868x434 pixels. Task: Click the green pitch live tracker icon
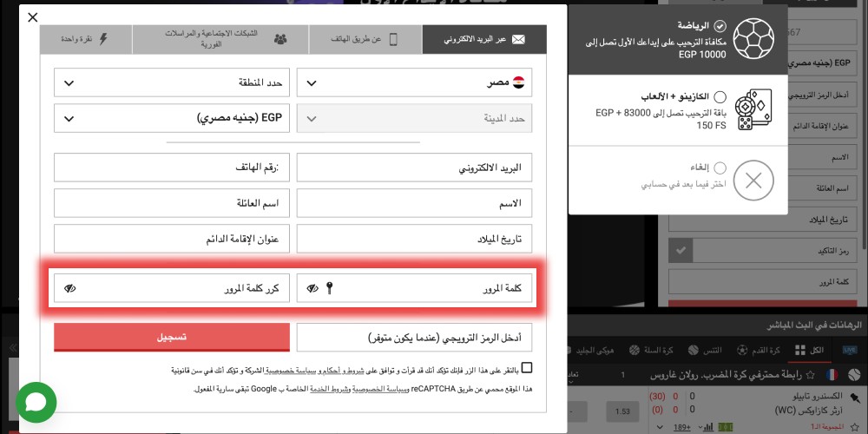(x=725, y=427)
